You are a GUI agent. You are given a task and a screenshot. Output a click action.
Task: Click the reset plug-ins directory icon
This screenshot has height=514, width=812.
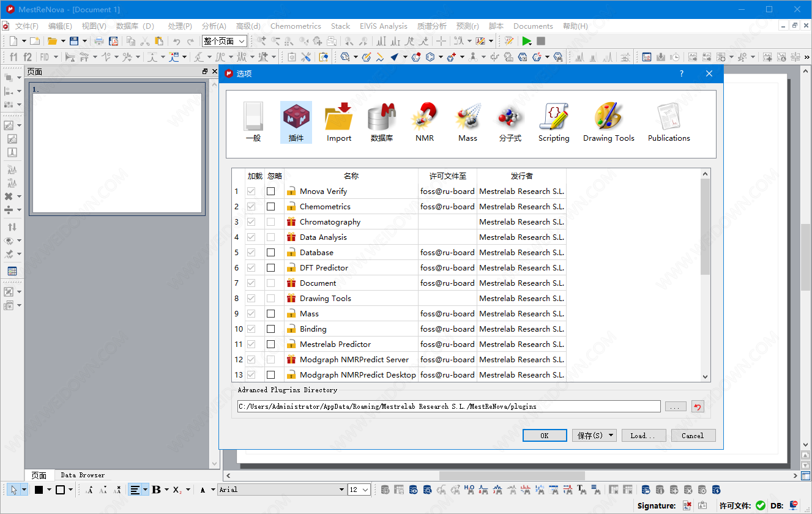698,406
